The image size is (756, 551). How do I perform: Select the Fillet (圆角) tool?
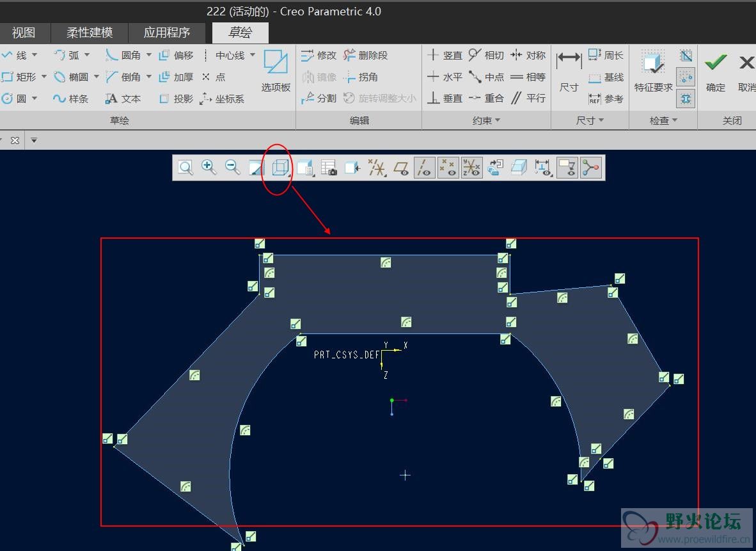tap(123, 56)
